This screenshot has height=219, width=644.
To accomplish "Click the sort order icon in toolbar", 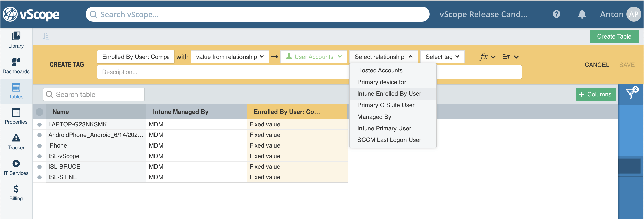I will (46, 36).
